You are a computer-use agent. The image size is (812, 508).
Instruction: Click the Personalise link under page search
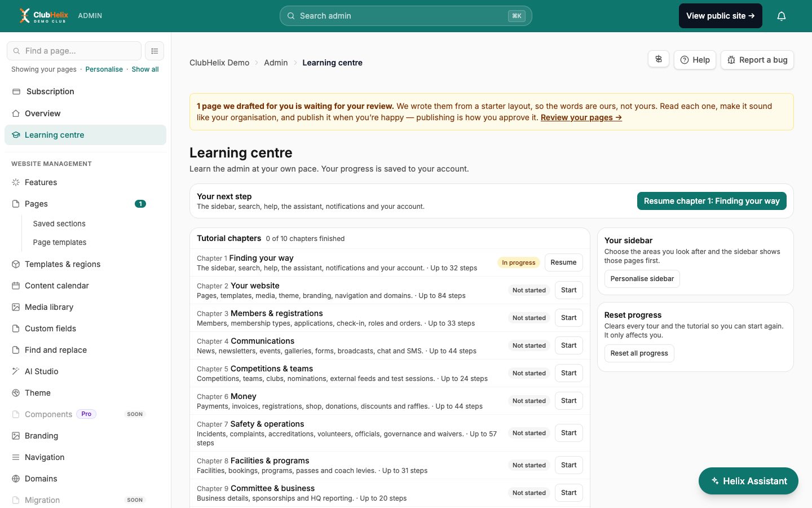[104, 69]
